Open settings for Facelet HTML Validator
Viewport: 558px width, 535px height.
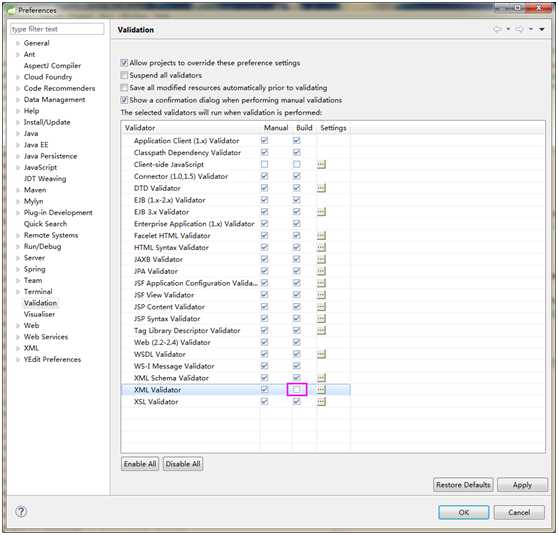(x=321, y=235)
